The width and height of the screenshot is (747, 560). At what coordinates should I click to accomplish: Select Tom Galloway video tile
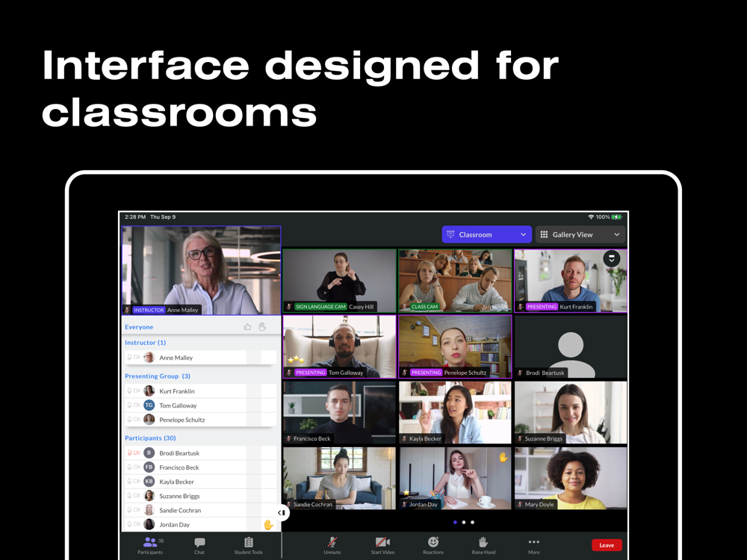click(x=339, y=346)
